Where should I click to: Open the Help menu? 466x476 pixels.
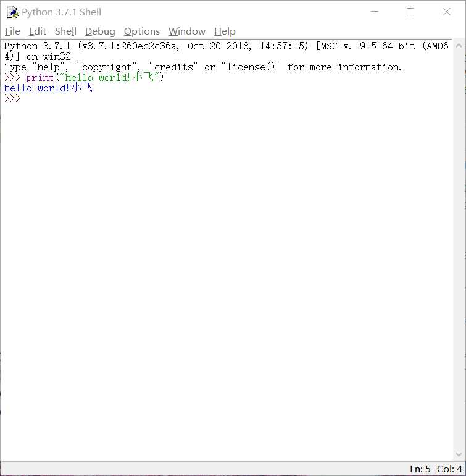coord(225,31)
